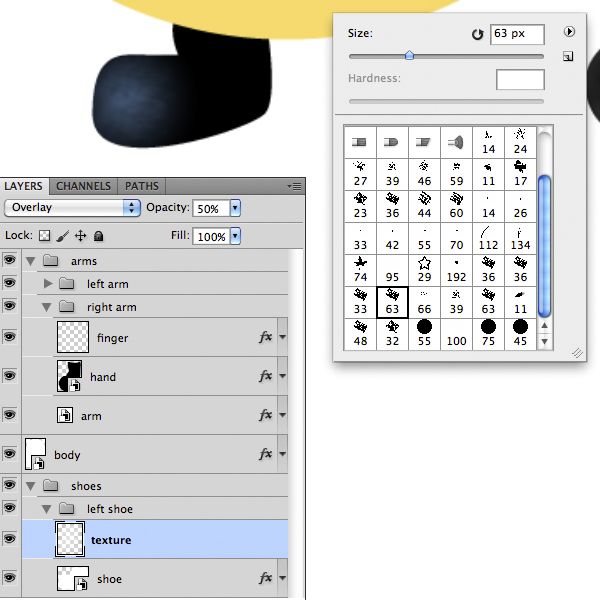Hide the texture layer
This screenshot has width=600, height=600.
(11, 539)
